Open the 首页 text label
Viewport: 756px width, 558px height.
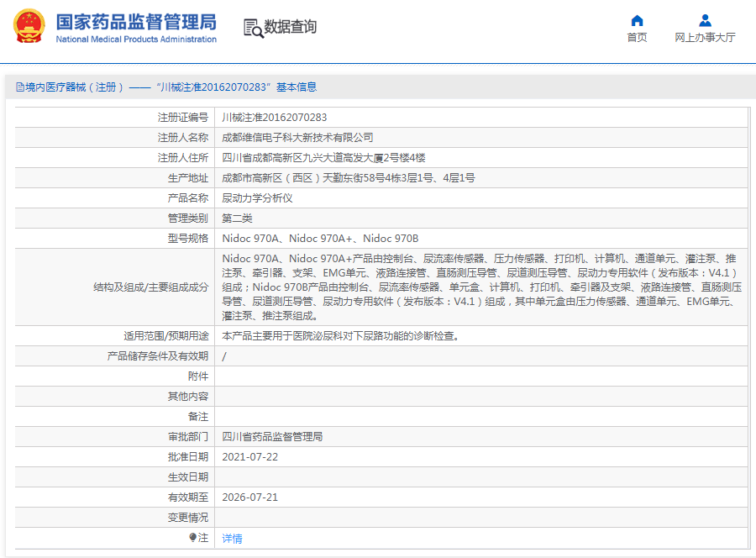pos(637,38)
